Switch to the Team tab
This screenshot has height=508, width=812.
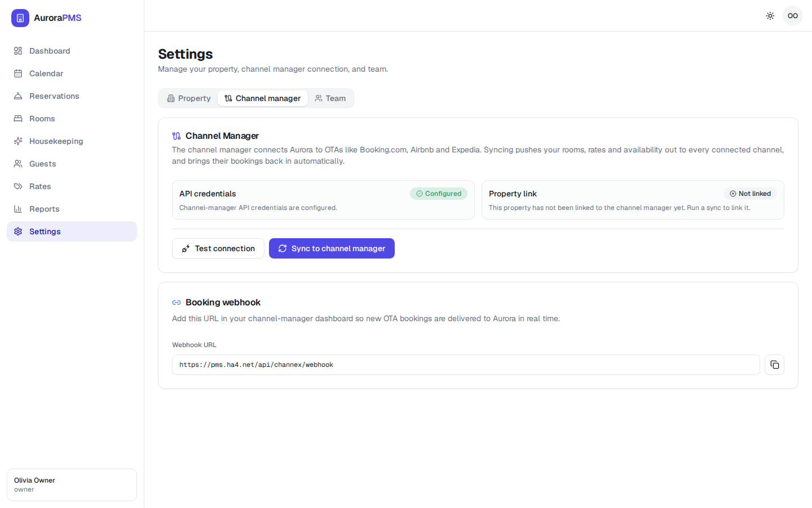click(330, 98)
